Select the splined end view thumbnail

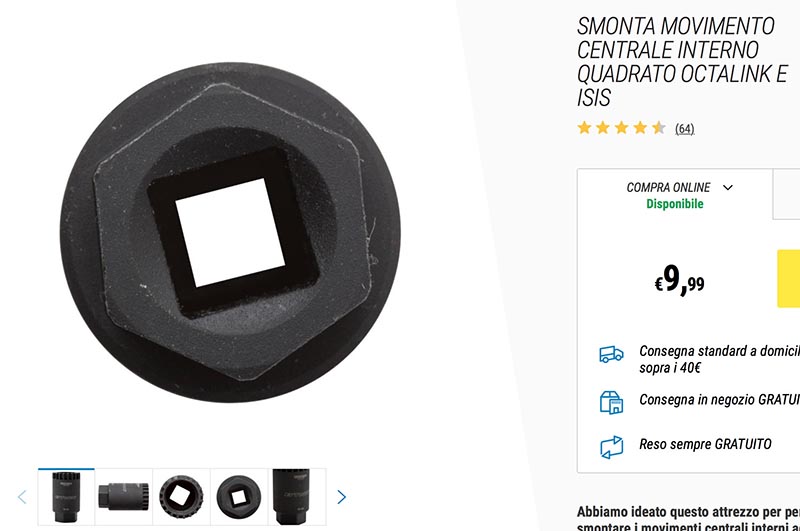pyautogui.click(x=181, y=497)
